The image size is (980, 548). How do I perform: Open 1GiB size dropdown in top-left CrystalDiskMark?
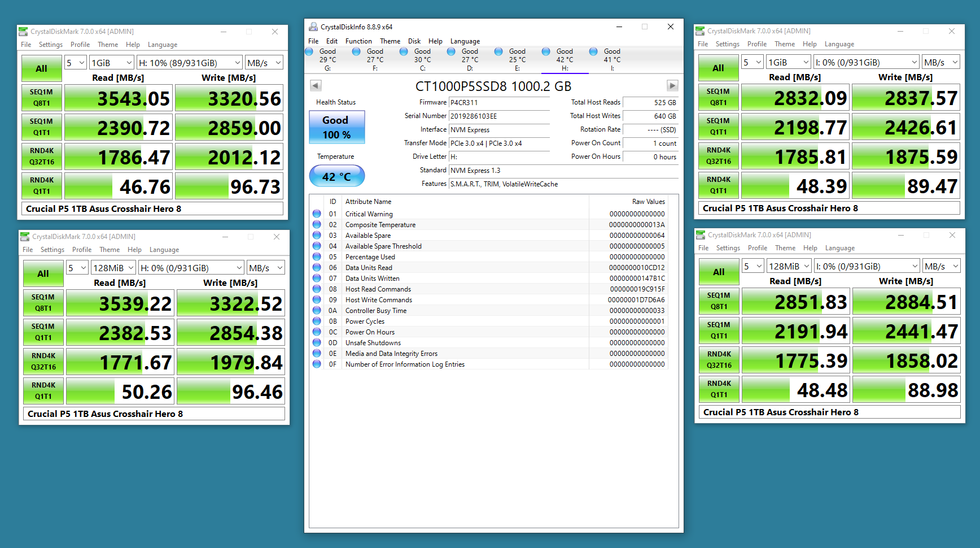tap(112, 63)
